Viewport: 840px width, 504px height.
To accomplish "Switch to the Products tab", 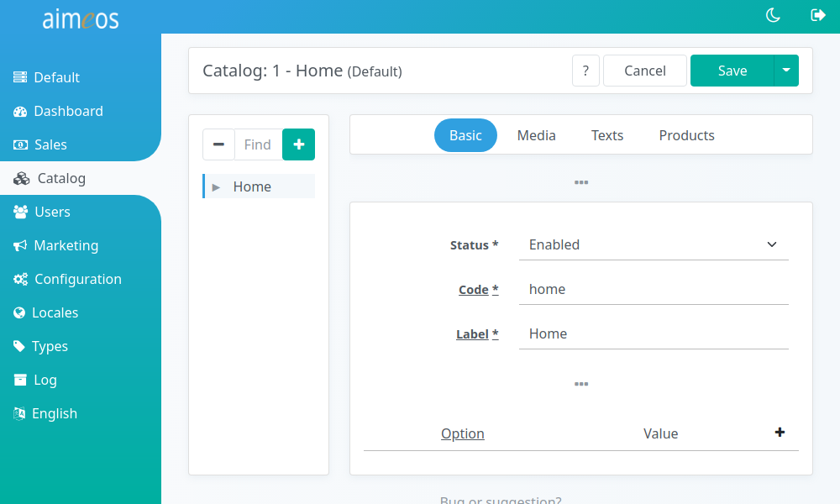I will point(687,135).
